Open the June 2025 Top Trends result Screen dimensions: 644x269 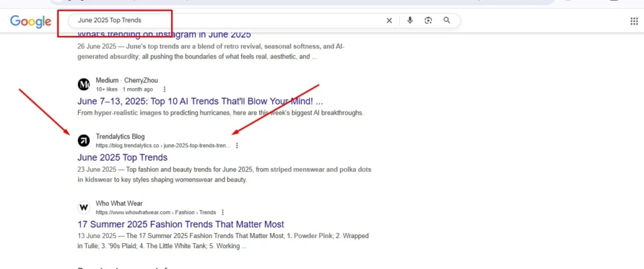tap(123, 157)
